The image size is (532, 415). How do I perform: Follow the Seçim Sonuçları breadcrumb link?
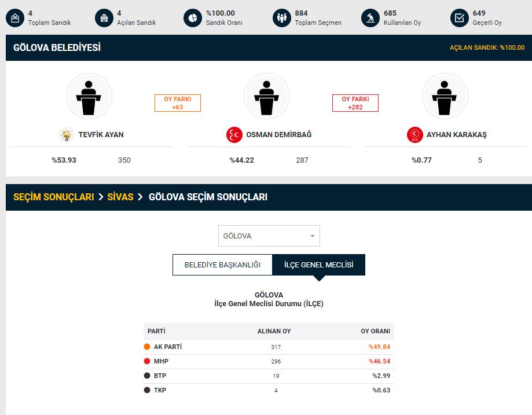tap(53, 197)
